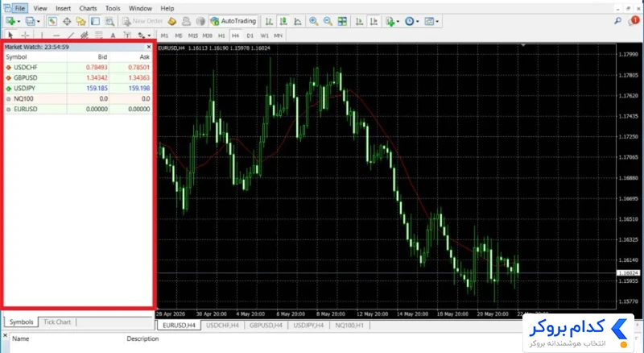644x353 pixels.
Task: Select the Text Label 'T' tool
Action: coord(127,35)
